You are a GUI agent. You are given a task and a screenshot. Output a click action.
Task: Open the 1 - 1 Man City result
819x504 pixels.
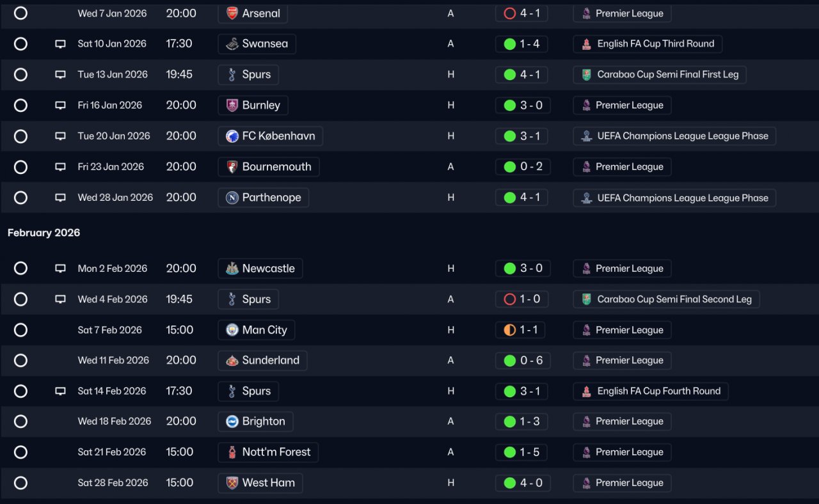click(521, 330)
